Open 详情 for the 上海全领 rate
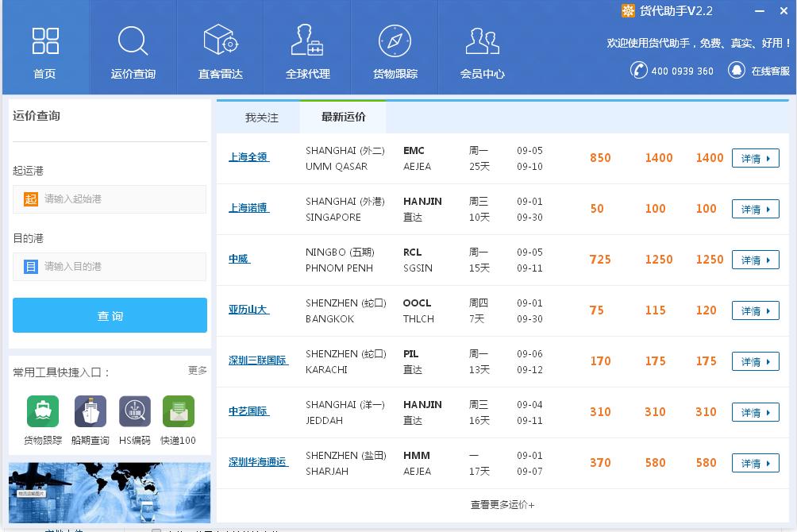The width and height of the screenshot is (797, 532). [755, 158]
